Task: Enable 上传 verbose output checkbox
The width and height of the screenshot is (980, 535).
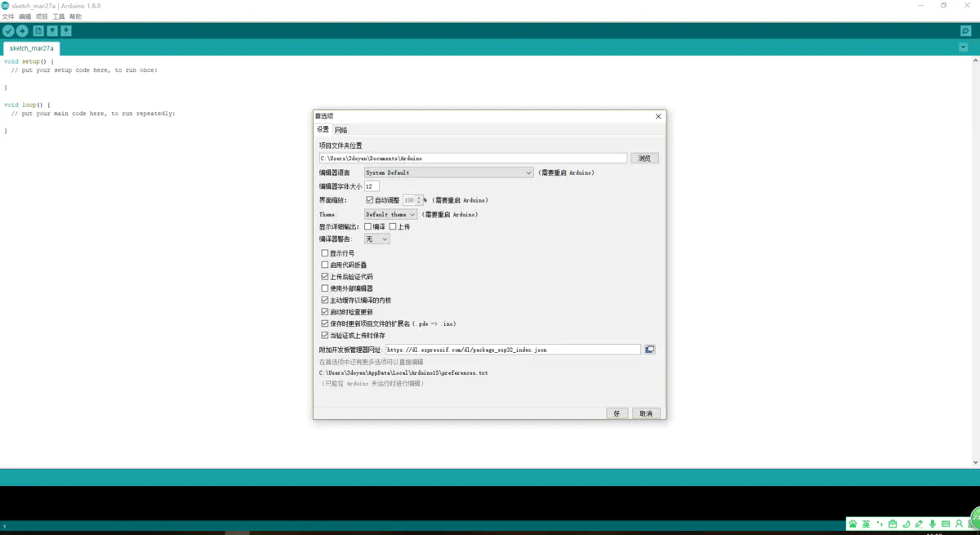Action: (393, 226)
